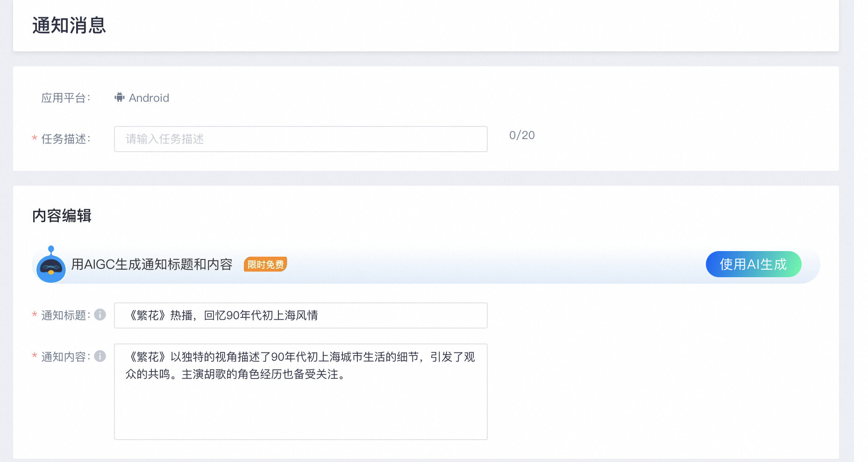Click the 0/20 character counter
The height and width of the screenshot is (462, 868).
[522, 135]
